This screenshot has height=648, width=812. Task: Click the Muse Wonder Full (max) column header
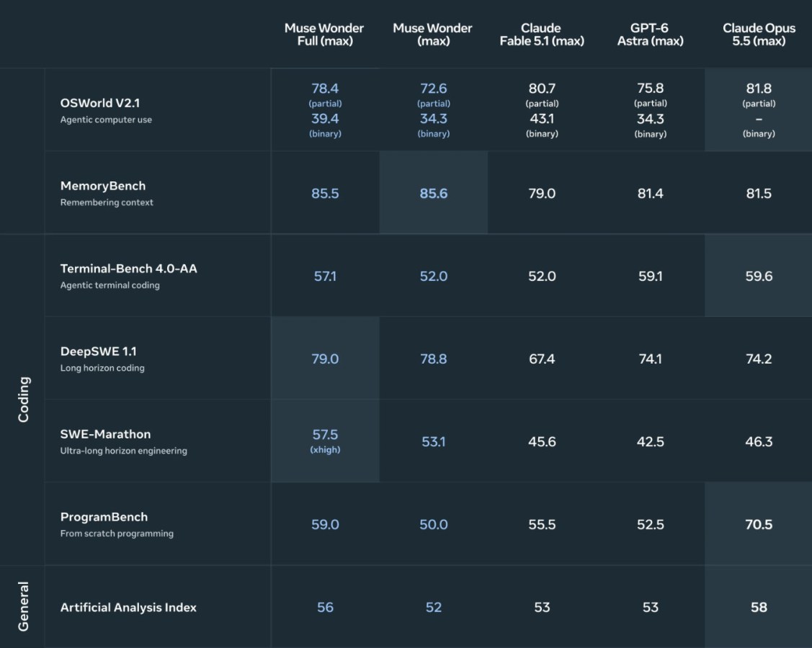(x=325, y=35)
